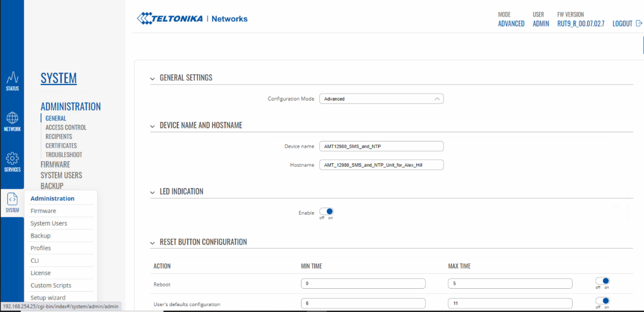Select Firmware in the System flyout menu
The width and height of the screenshot is (644, 312).
coord(44,211)
